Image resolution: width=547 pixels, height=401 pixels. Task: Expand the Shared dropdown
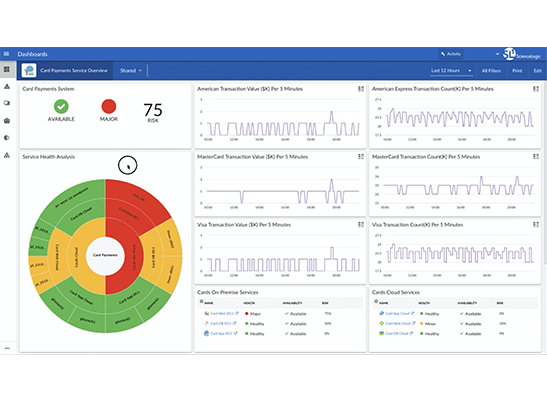click(131, 70)
